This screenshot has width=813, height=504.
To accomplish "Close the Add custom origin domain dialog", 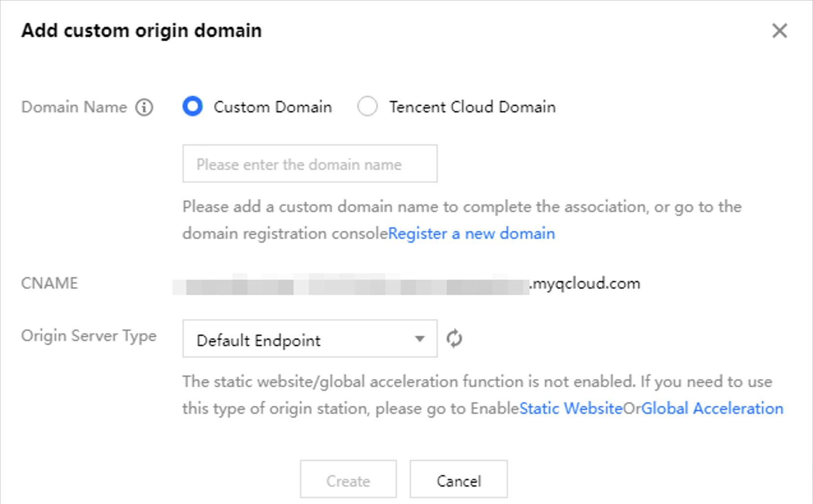I will [x=780, y=31].
